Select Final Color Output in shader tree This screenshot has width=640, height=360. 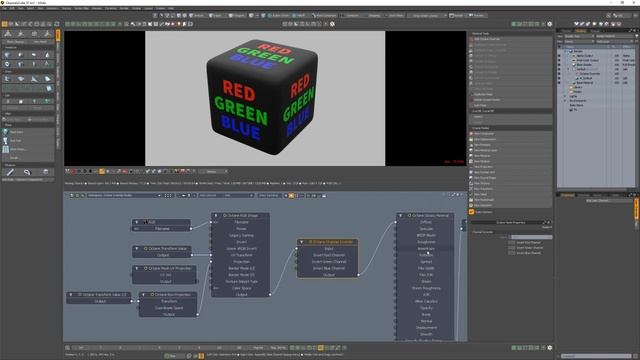pyautogui.click(x=587, y=60)
